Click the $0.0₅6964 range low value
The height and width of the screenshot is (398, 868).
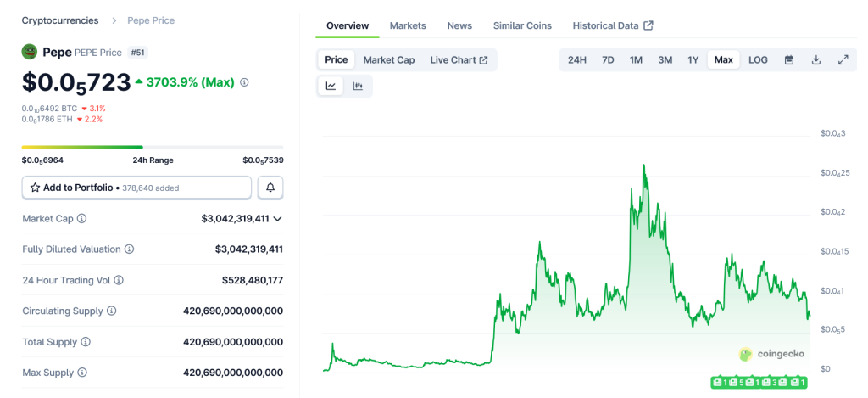42,160
